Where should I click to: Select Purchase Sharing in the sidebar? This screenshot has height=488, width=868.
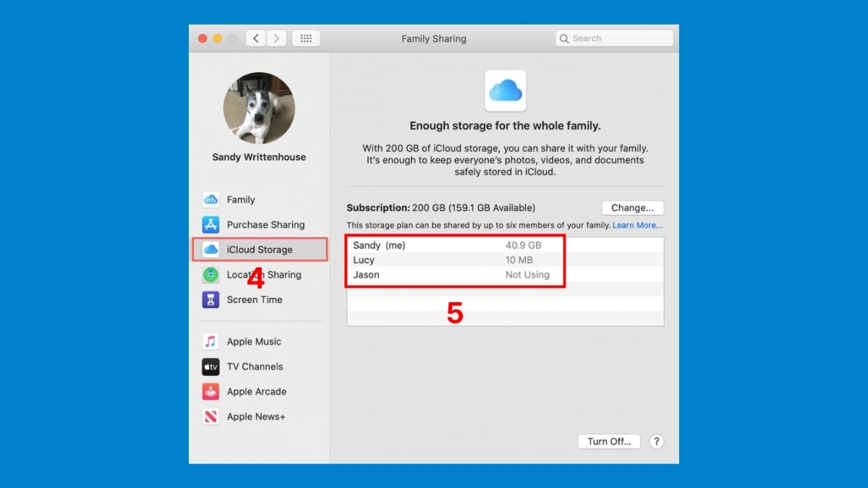(265, 225)
